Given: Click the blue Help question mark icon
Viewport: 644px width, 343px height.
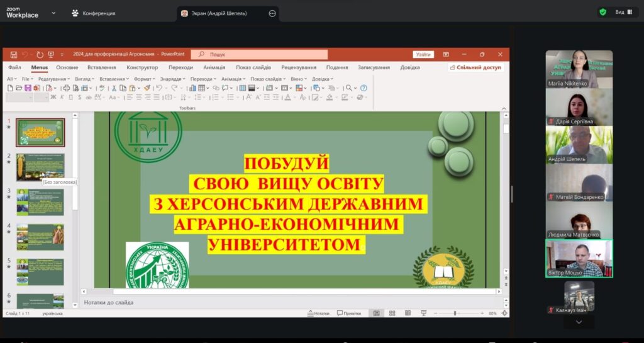Looking at the screenshot, I should 364,88.
